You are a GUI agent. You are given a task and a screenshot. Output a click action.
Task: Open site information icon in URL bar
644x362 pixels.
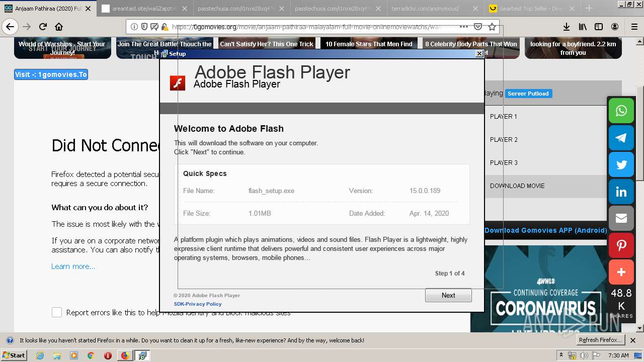(134, 27)
